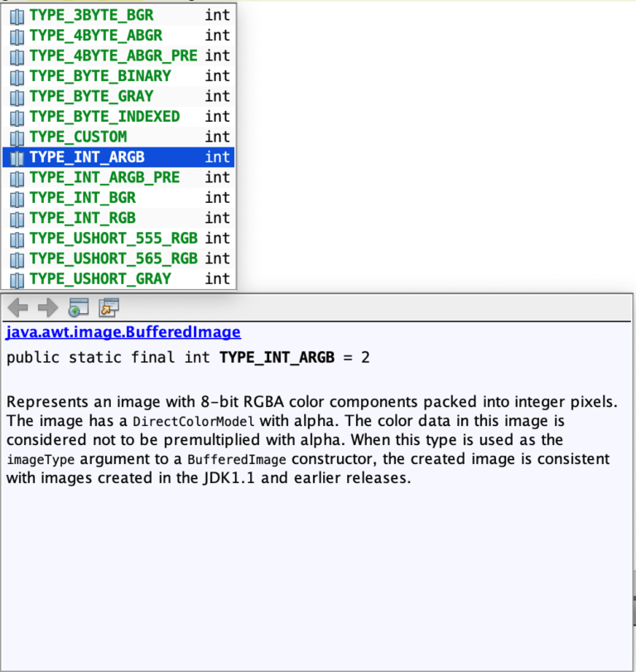The width and height of the screenshot is (636, 672).
Task: Click the field icon next to TYPE_USHORT_565_RGB
Action: pos(17,259)
